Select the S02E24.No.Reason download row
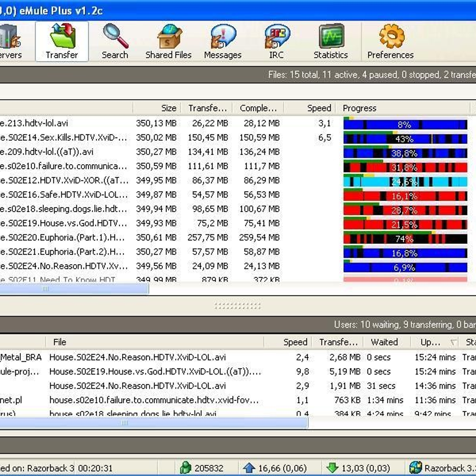This screenshot has height=476, width=476. (x=238, y=266)
